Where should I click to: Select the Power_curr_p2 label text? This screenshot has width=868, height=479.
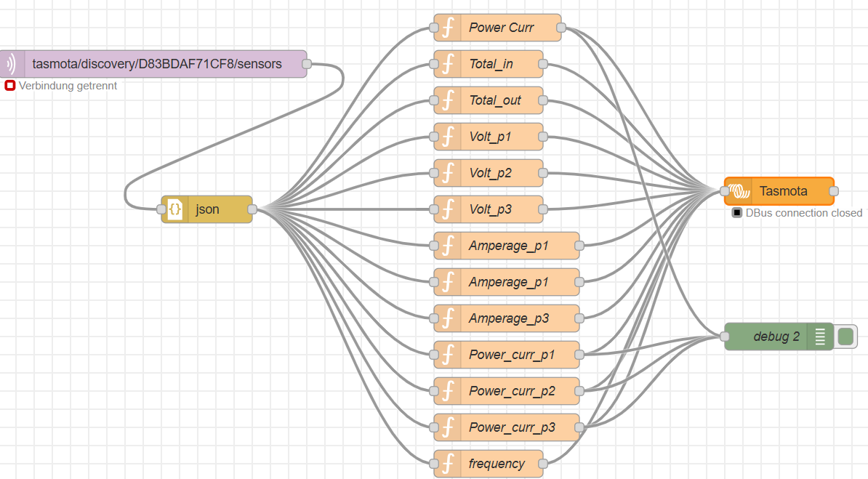point(512,392)
